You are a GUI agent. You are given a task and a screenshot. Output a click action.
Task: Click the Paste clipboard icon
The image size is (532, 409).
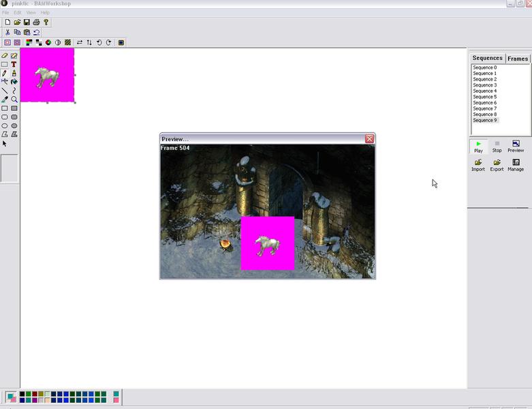[27, 32]
